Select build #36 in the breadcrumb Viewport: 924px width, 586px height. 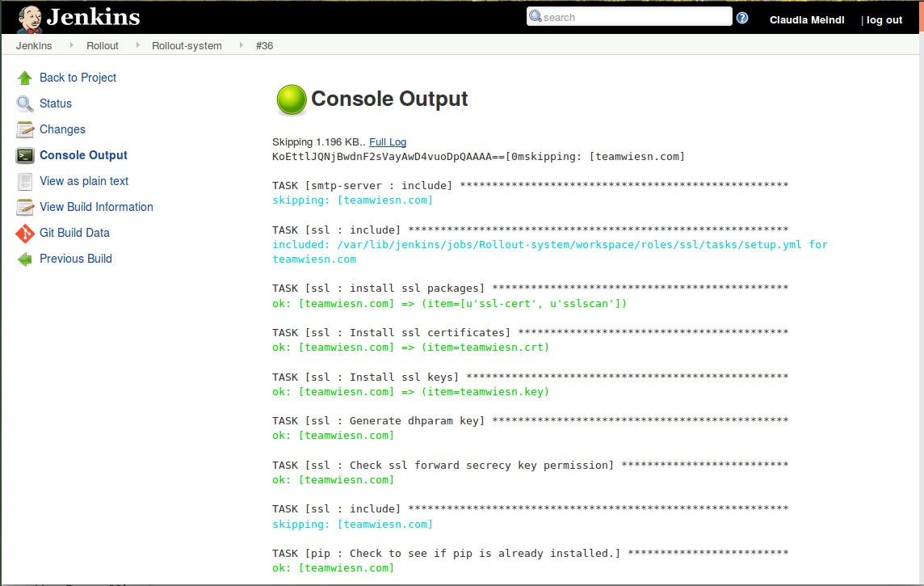tap(265, 46)
